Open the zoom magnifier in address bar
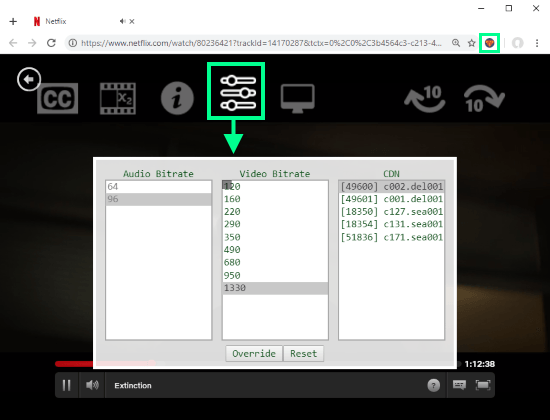 (456, 43)
